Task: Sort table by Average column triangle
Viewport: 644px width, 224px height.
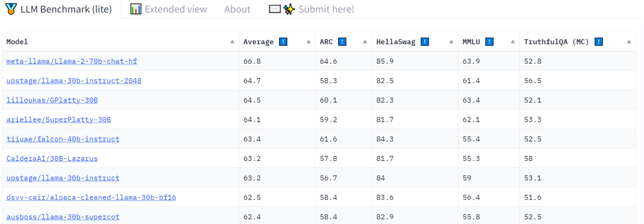Action: [308, 42]
